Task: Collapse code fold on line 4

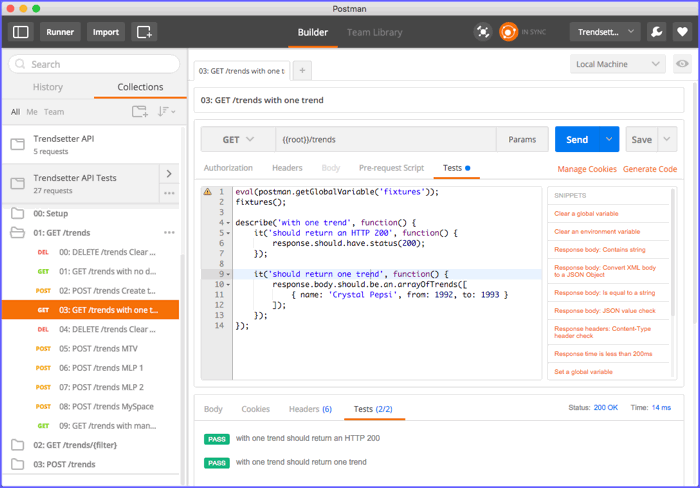Action: click(x=228, y=223)
